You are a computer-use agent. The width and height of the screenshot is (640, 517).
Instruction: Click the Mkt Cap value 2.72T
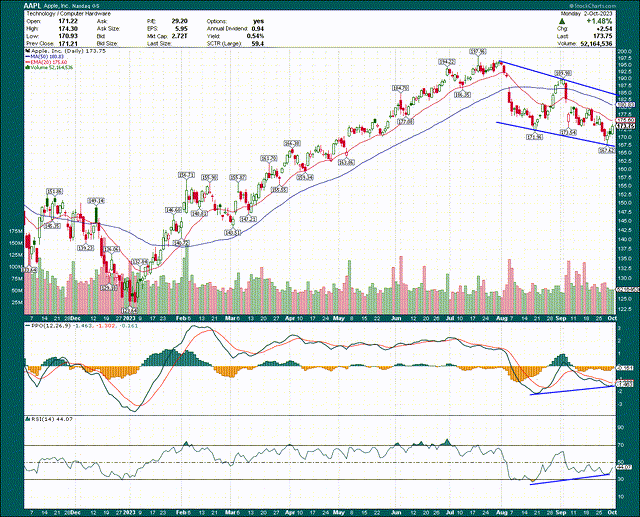pos(180,36)
